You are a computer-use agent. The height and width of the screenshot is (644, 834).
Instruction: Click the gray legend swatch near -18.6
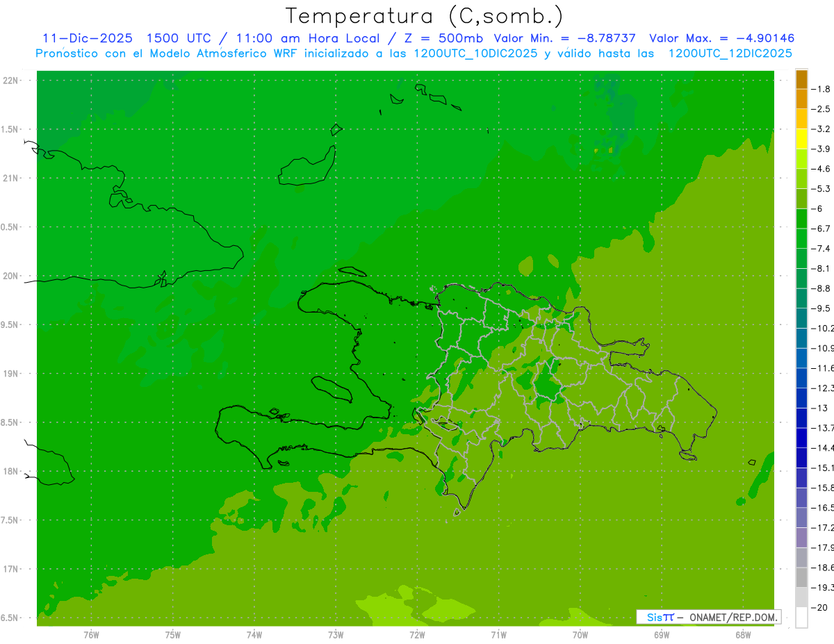pyautogui.click(x=801, y=557)
